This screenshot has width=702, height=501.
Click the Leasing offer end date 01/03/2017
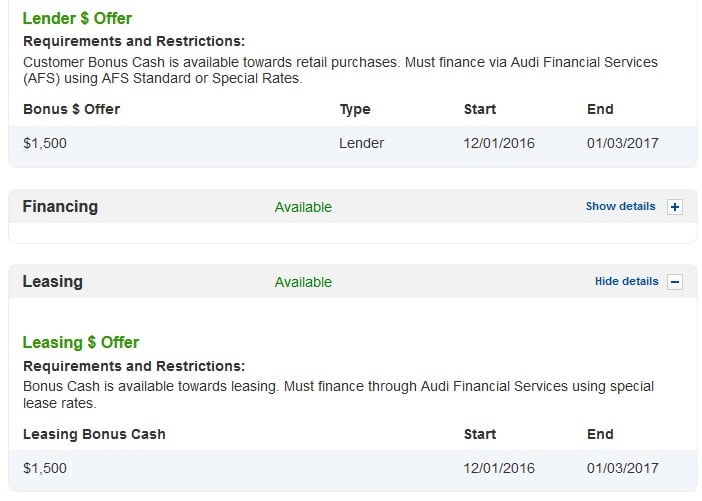pyautogui.click(x=622, y=468)
